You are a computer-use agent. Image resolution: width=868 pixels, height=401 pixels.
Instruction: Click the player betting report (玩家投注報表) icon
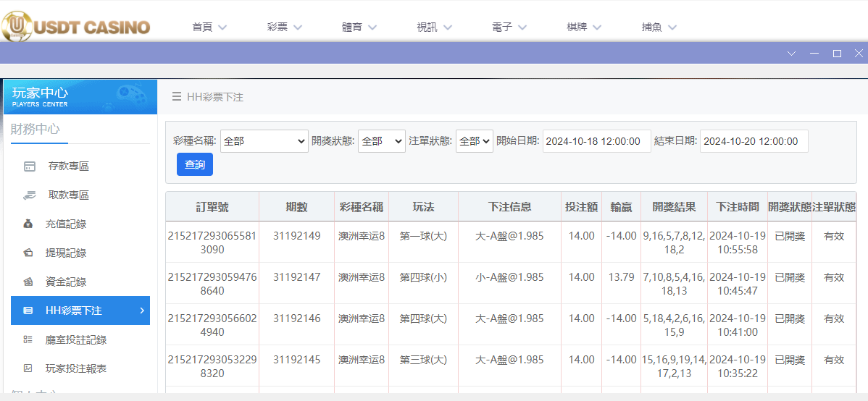coord(29,368)
